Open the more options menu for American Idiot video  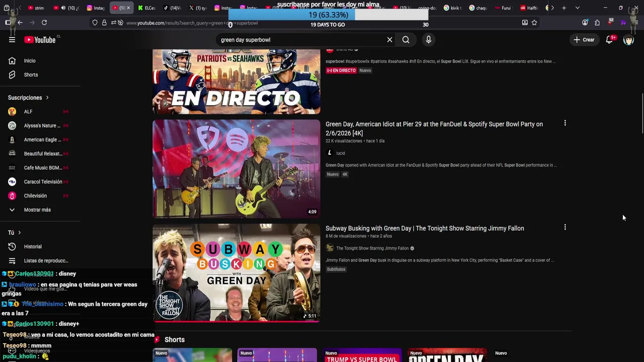[x=565, y=123]
